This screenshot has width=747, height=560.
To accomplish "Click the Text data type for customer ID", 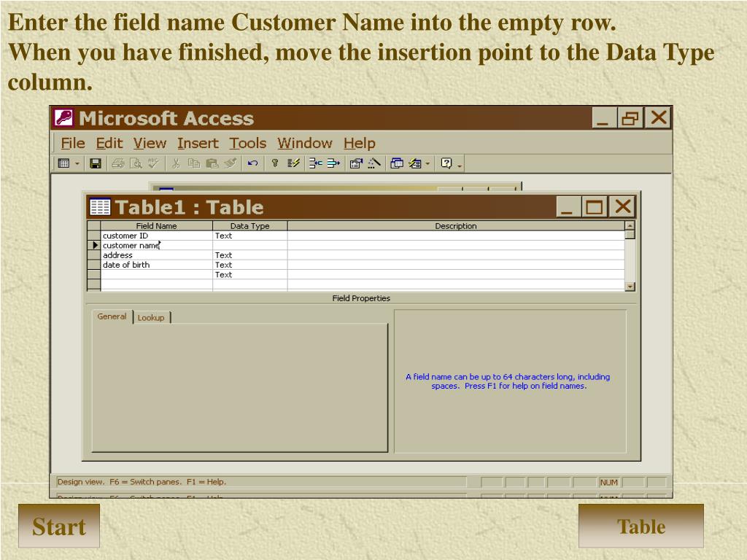I will [250, 236].
